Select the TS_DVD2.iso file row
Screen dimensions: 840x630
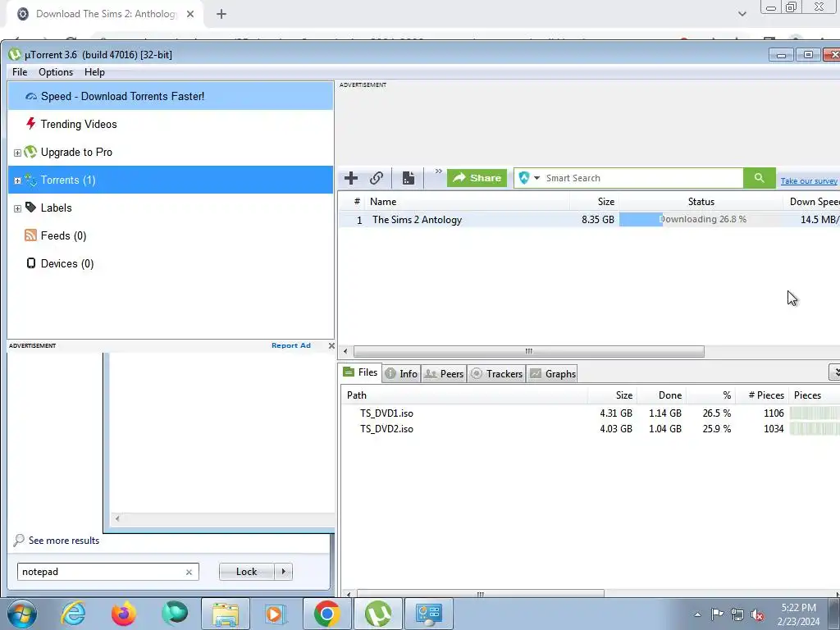click(x=589, y=428)
